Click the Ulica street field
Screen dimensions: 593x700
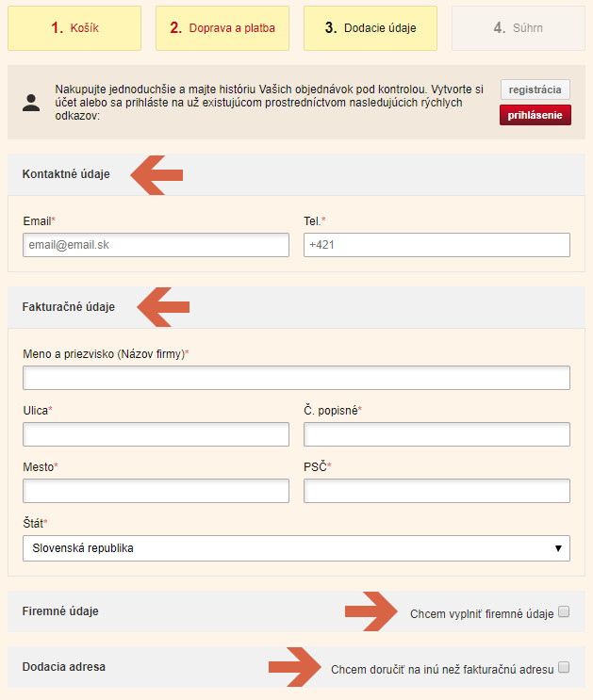156,434
